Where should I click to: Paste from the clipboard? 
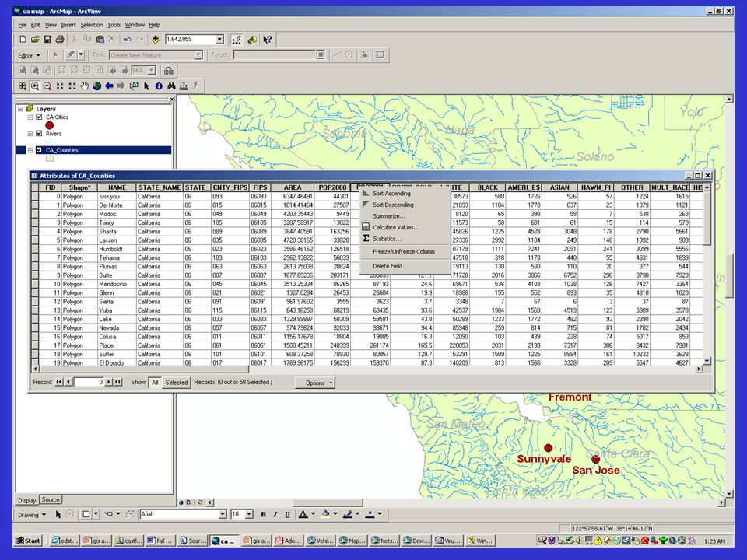pyautogui.click(x=100, y=40)
